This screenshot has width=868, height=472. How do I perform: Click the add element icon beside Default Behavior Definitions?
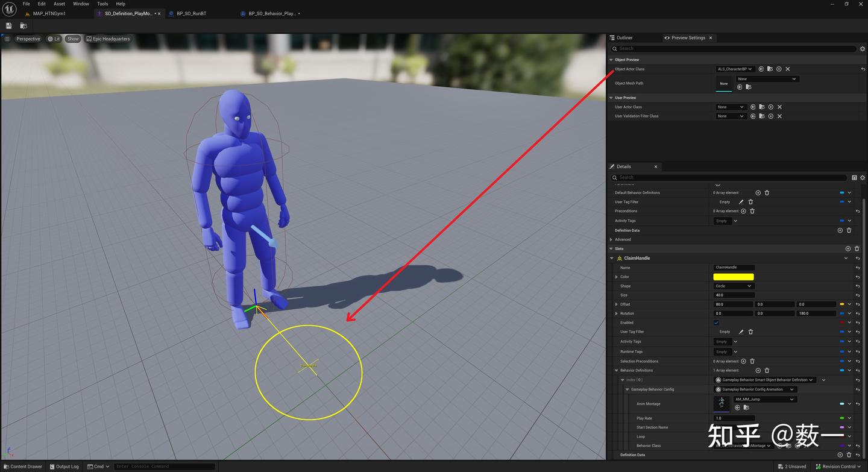(758, 192)
